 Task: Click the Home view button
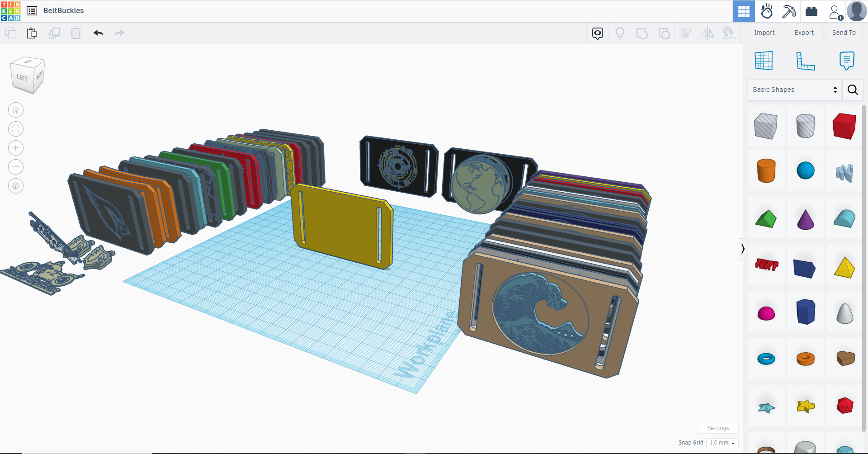pyautogui.click(x=16, y=110)
